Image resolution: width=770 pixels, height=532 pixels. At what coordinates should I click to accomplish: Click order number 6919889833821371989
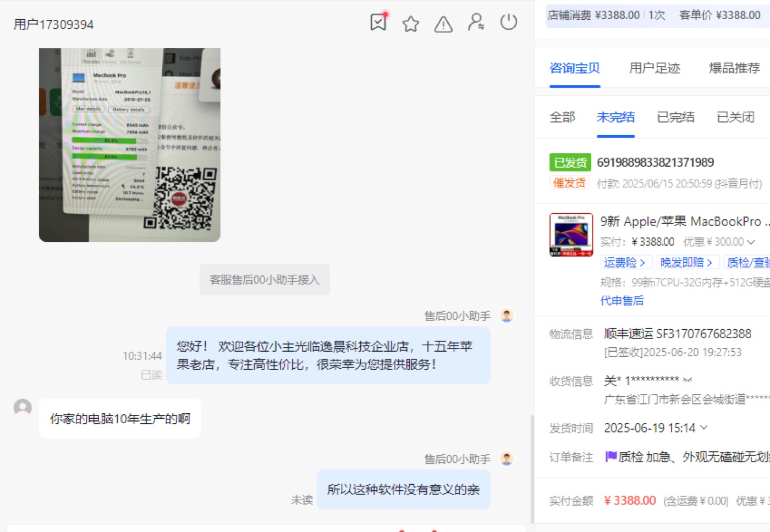coord(656,163)
